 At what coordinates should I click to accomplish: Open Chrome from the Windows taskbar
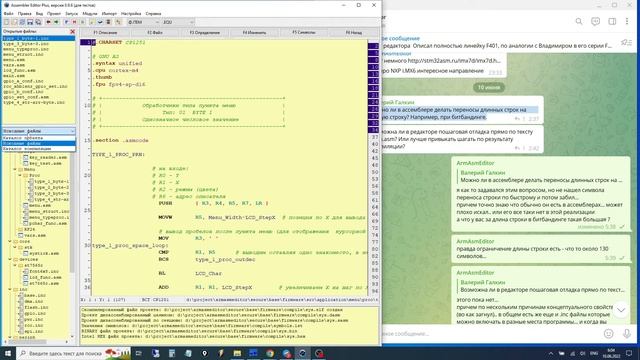click(x=270, y=353)
